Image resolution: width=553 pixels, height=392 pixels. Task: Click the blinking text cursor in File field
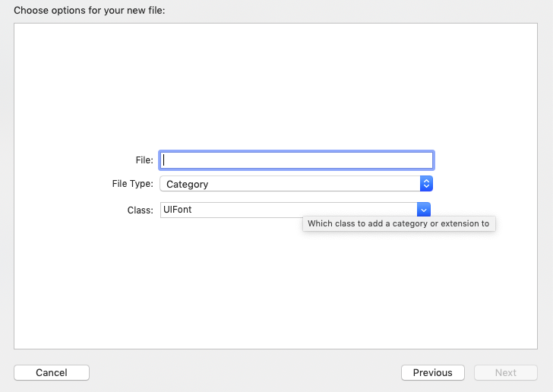click(x=164, y=160)
